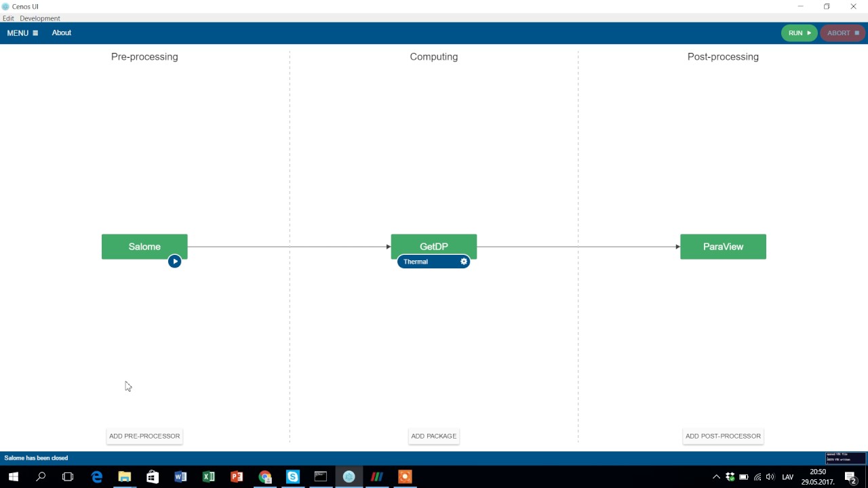Select the ParaView post-processor node
This screenshot has height=488, width=868.
coord(723,247)
